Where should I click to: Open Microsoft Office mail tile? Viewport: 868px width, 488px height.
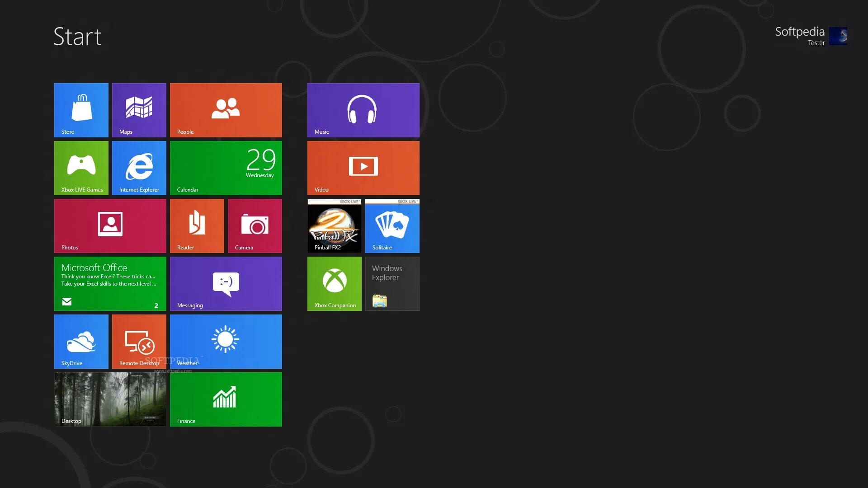[110, 283]
